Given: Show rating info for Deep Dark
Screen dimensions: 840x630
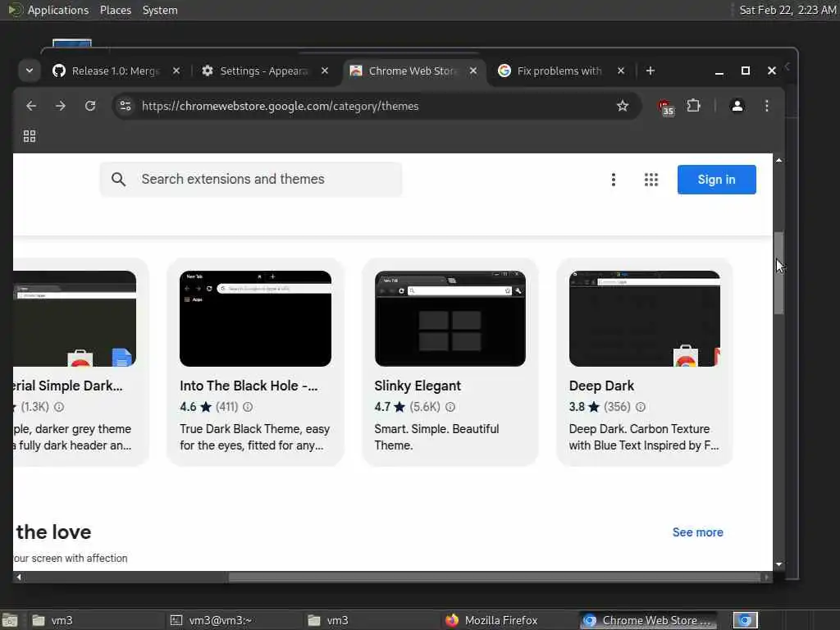Looking at the screenshot, I should (640, 407).
